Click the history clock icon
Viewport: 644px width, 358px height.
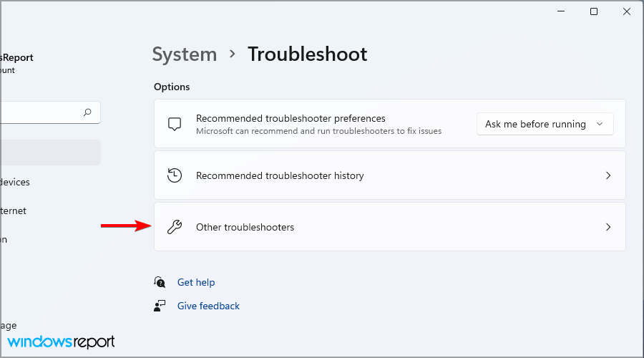pyautogui.click(x=175, y=175)
